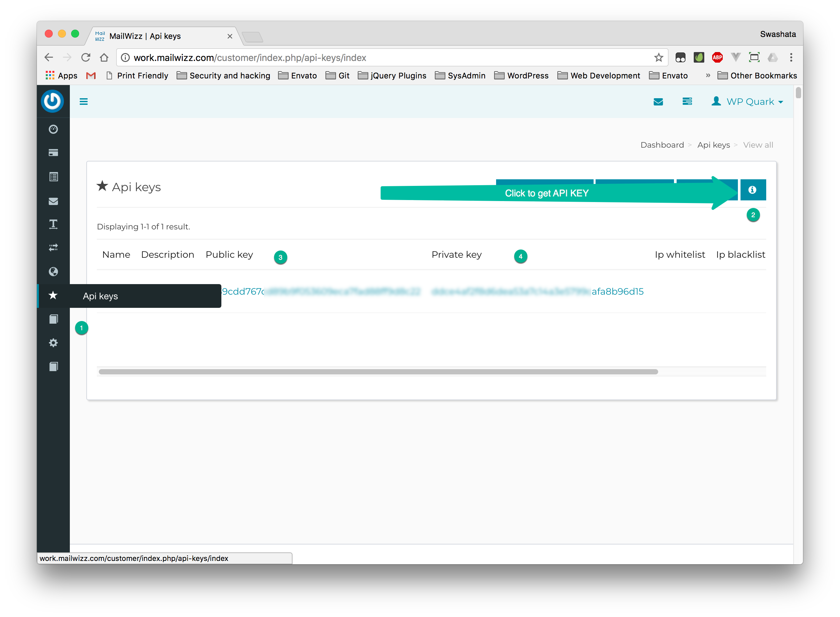This screenshot has width=840, height=617.
Task: Open the settings gear sidebar icon
Action: (x=53, y=343)
